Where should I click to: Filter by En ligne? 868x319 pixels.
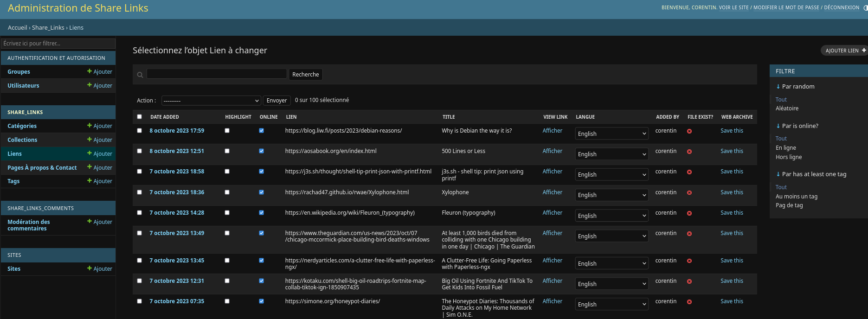[x=786, y=148]
